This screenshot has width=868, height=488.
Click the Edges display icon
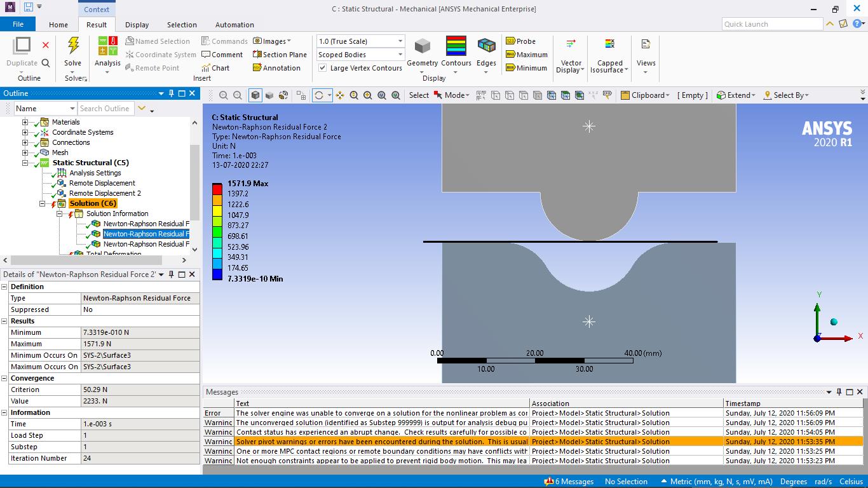point(486,46)
